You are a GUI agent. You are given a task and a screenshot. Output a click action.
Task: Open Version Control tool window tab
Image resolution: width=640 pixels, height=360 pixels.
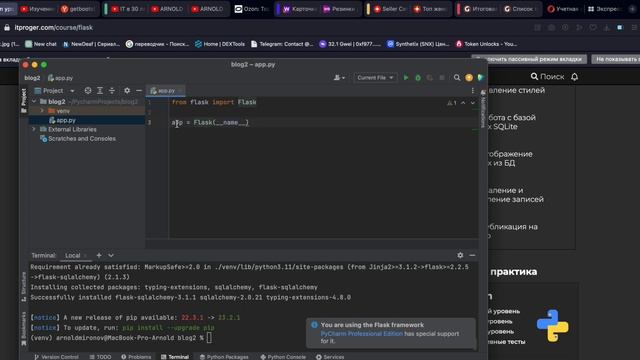[56, 357]
